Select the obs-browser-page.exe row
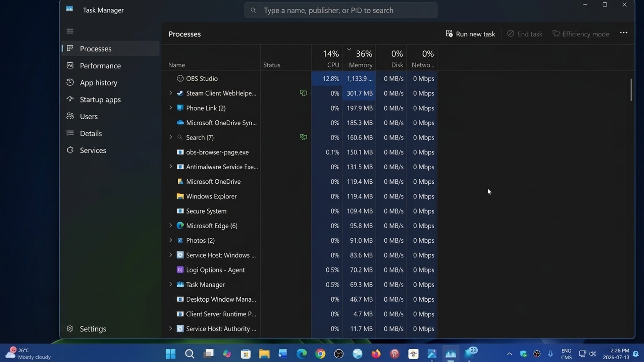Screen dimensions: 644x362 click(x=300, y=152)
